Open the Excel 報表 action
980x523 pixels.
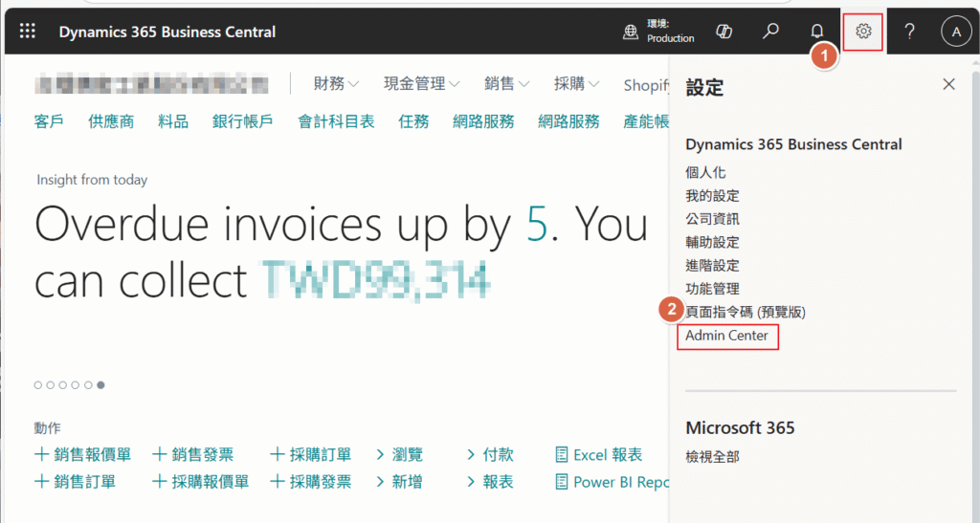pyautogui.click(x=599, y=455)
